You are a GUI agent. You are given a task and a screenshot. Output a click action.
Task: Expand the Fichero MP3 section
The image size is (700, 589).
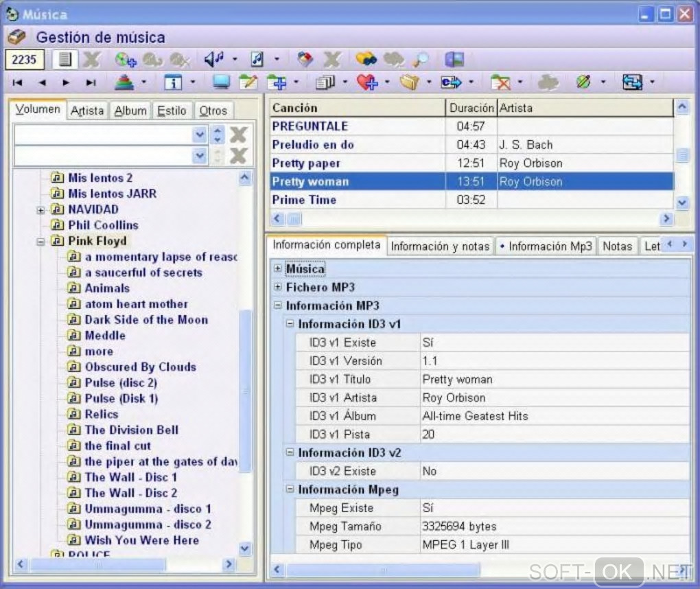[277, 287]
